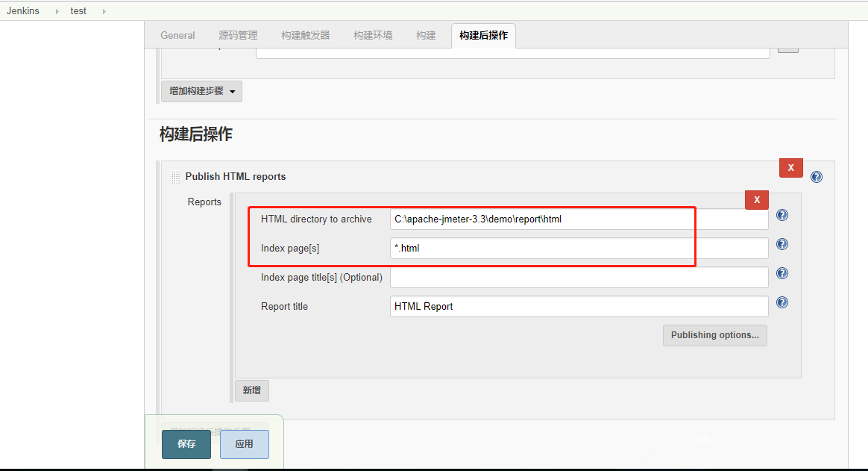
Task: Open help for HTML directory to archive
Action: 781,215
